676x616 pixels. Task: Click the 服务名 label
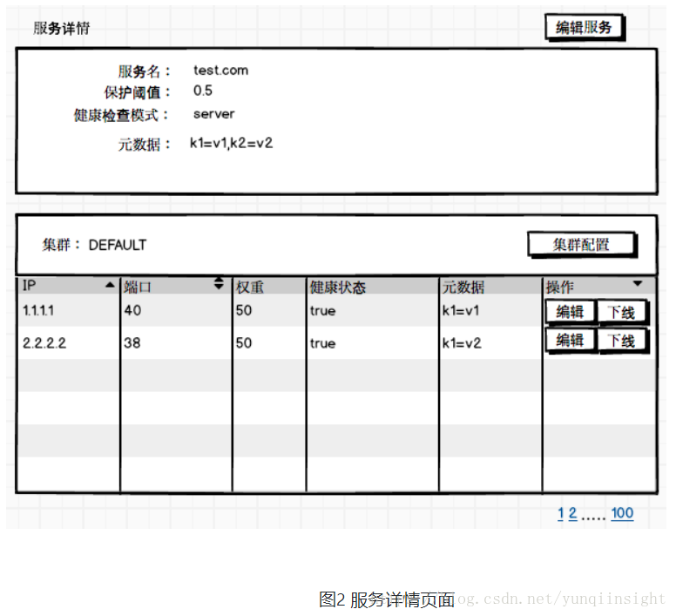click(145, 71)
